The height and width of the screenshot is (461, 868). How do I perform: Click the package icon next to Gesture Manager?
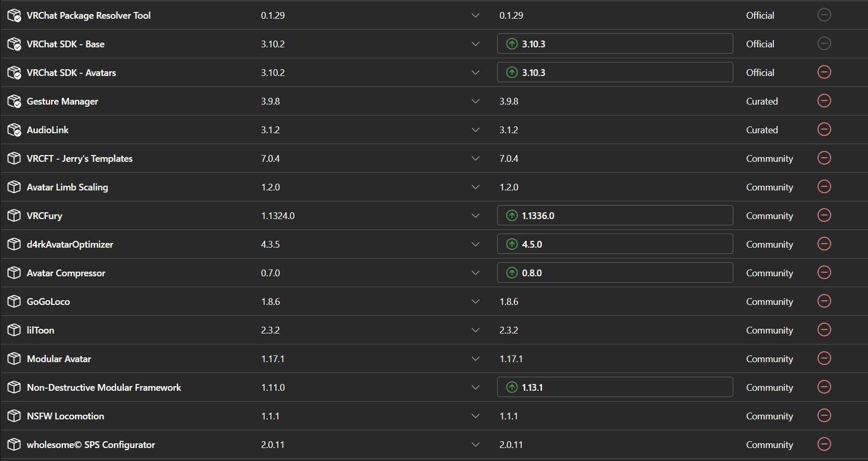(x=14, y=101)
